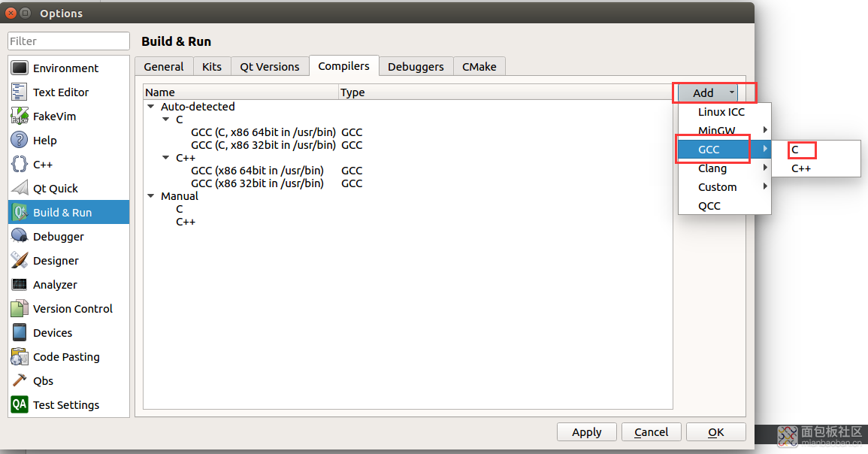Select the Test Settings QA icon
Screen dimensions: 868x454
[20, 404]
